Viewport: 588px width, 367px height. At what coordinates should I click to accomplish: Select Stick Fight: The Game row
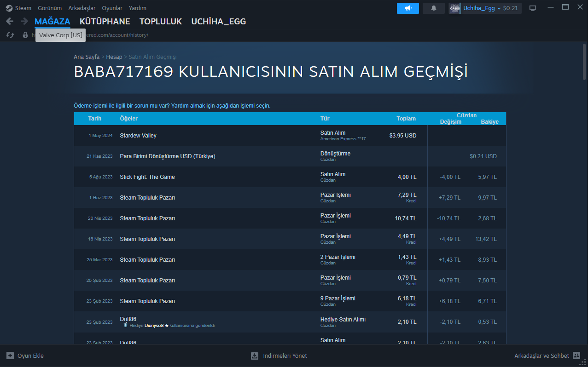pyautogui.click(x=290, y=177)
